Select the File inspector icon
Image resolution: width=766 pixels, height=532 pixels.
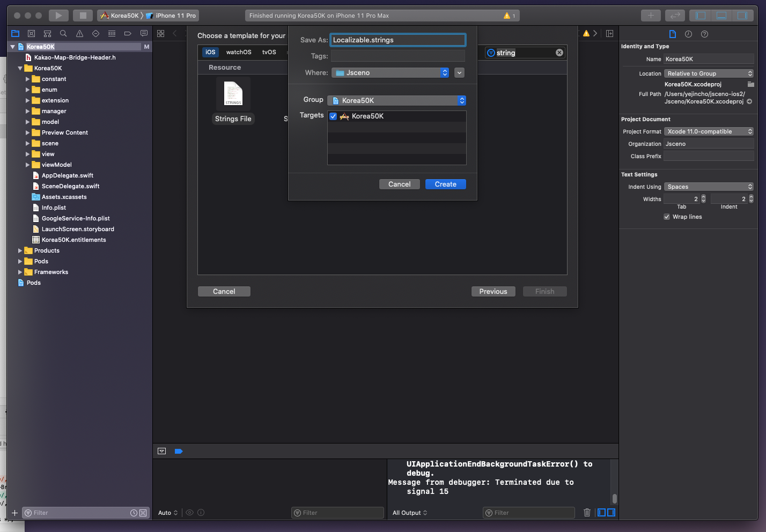pyautogui.click(x=672, y=34)
